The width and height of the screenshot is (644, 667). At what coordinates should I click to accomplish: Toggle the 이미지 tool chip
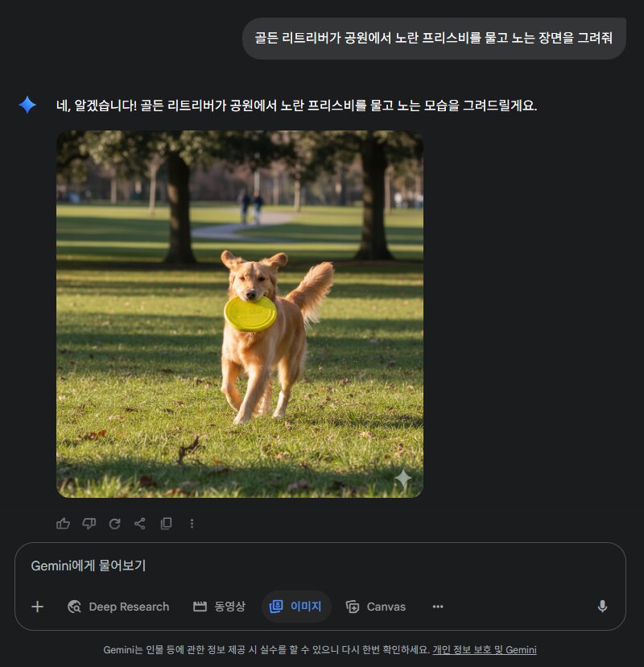[x=296, y=607]
